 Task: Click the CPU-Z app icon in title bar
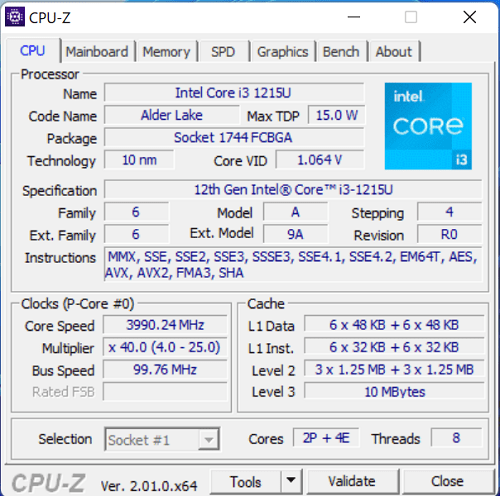tap(15, 17)
